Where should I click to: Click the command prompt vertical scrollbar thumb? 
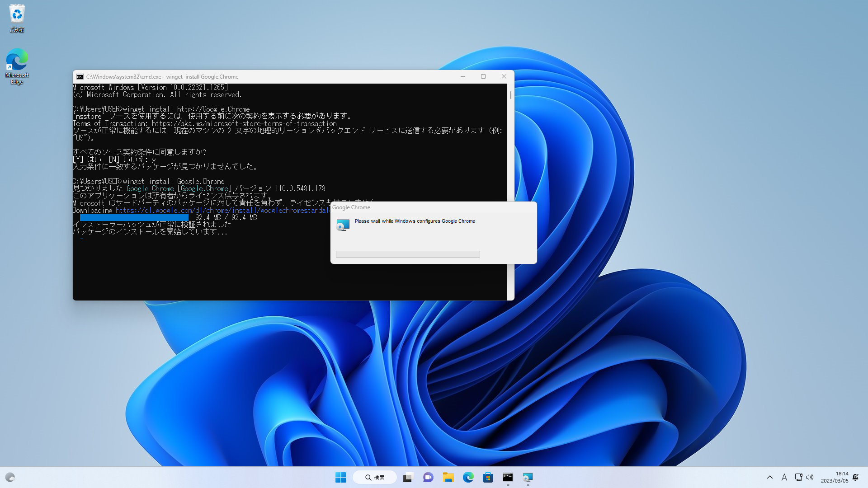pos(511,95)
